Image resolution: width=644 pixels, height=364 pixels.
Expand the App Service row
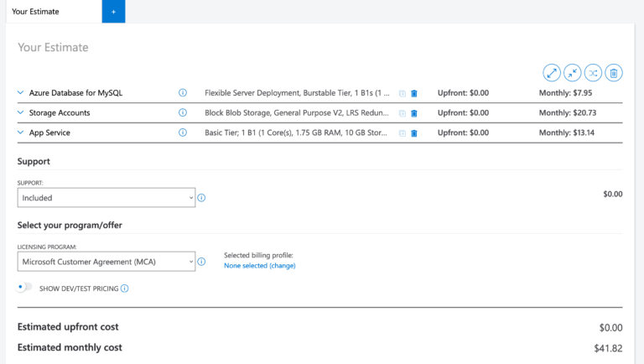pyautogui.click(x=20, y=133)
